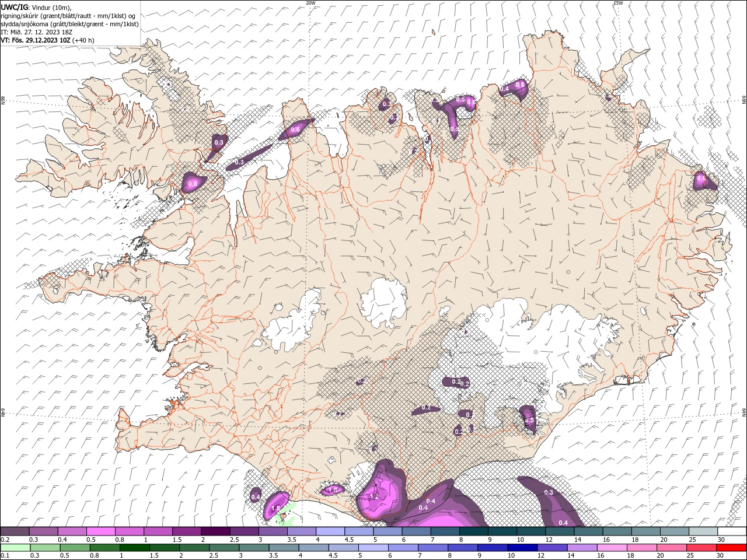The width and height of the screenshot is (747, 560).
Task: Click the 64N latitude label on right edge
Action: pos(744,411)
